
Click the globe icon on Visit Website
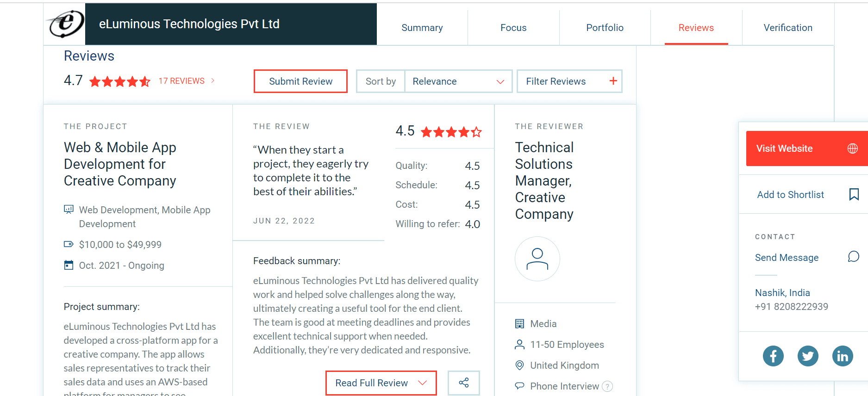tap(852, 148)
